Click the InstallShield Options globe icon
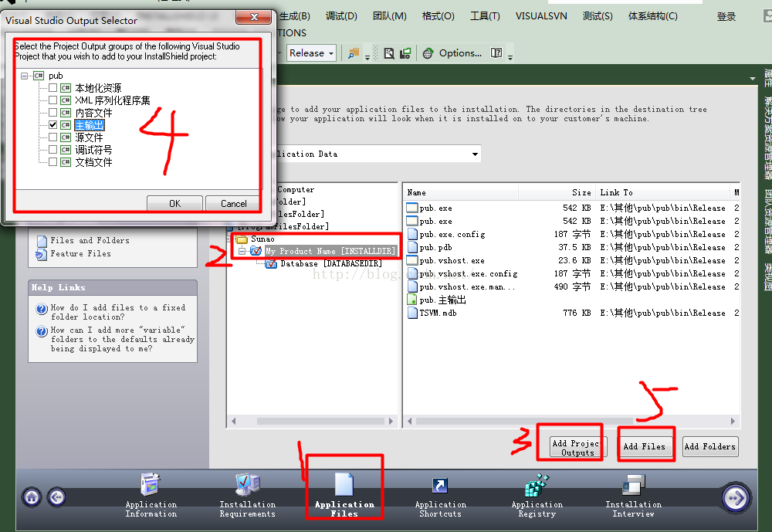772x532 pixels. 428,53
